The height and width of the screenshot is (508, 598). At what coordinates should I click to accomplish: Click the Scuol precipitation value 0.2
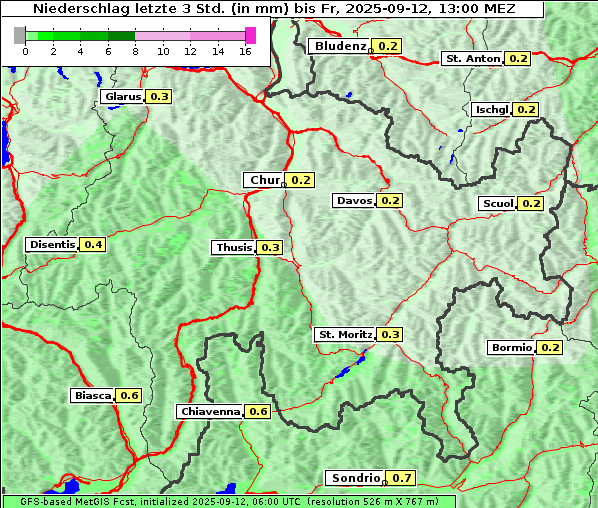pos(530,204)
